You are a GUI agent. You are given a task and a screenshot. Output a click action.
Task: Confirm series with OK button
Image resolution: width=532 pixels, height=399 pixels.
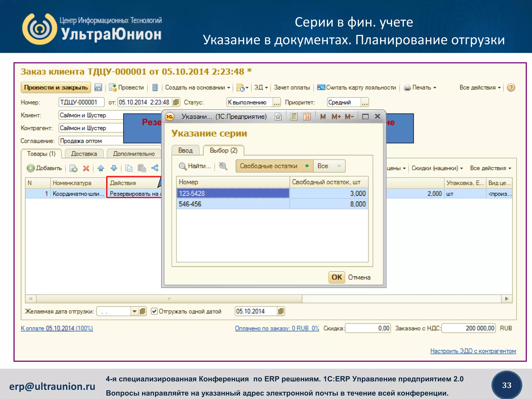coord(337,277)
